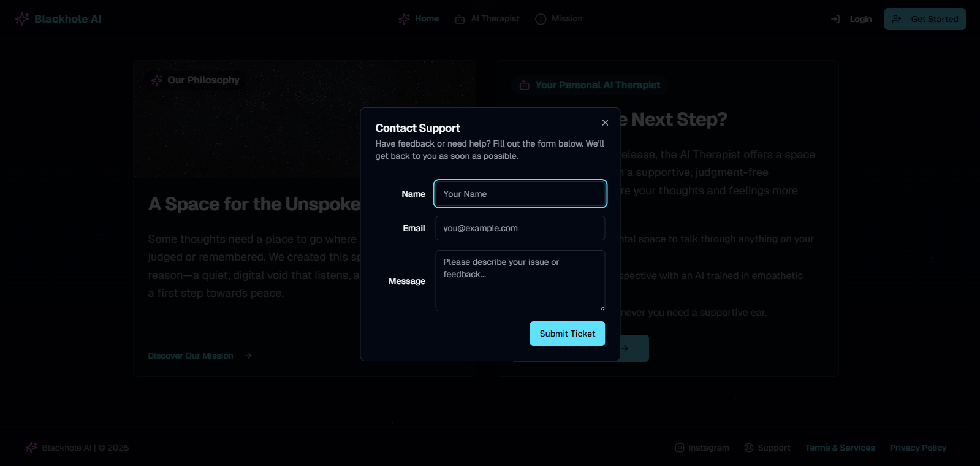Click robot icon in Your Personal AI Therapist badge
This screenshot has height=466, width=980.
pos(525,85)
